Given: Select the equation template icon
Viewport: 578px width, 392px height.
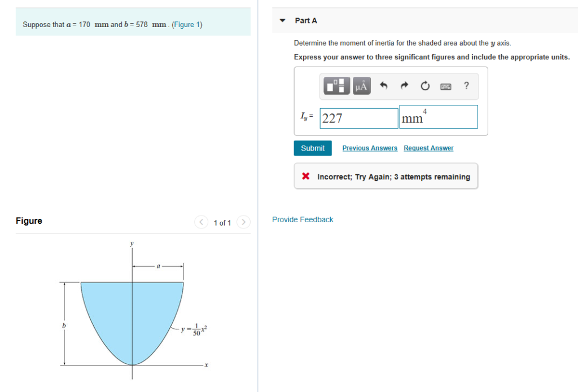Looking at the screenshot, I should pyautogui.click(x=337, y=86).
